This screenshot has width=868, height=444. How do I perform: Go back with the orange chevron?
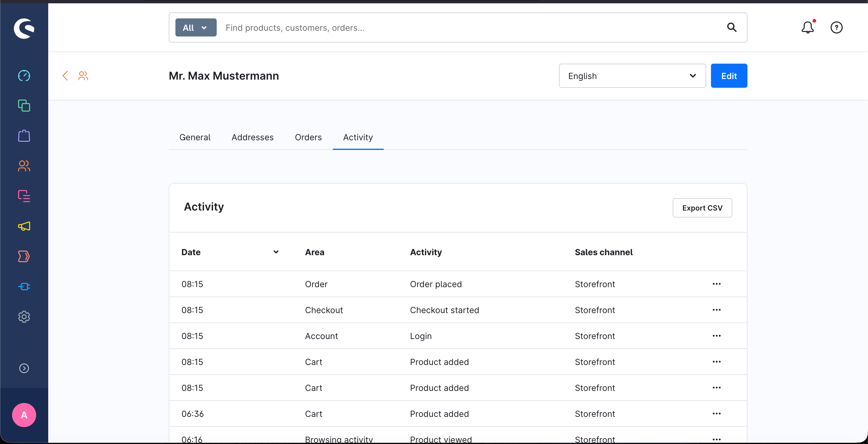point(65,76)
